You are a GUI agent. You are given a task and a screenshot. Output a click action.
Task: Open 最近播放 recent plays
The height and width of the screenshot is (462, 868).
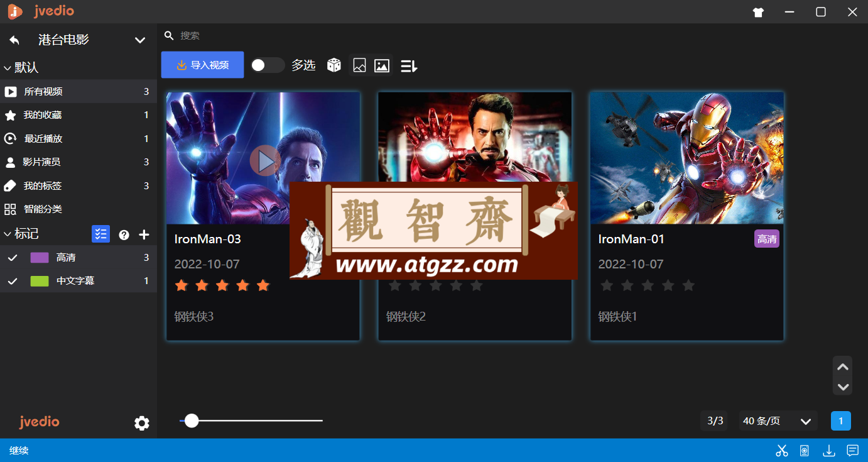[x=79, y=139]
